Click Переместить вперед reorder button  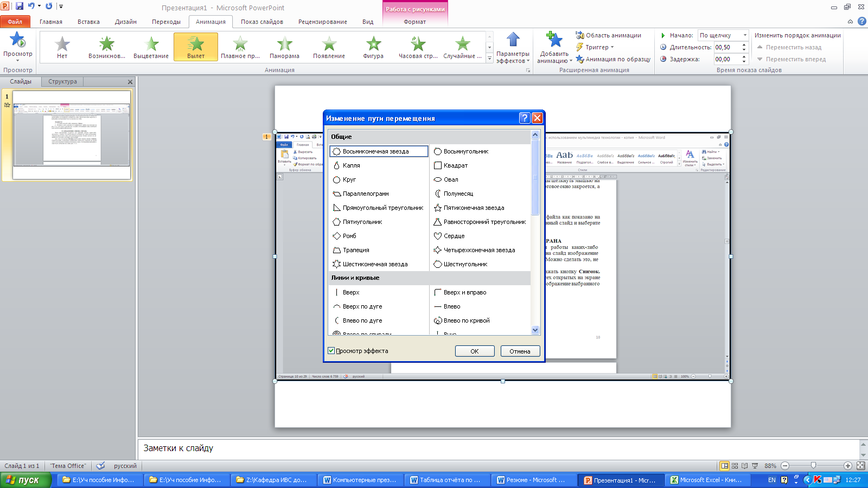(x=792, y=59)
